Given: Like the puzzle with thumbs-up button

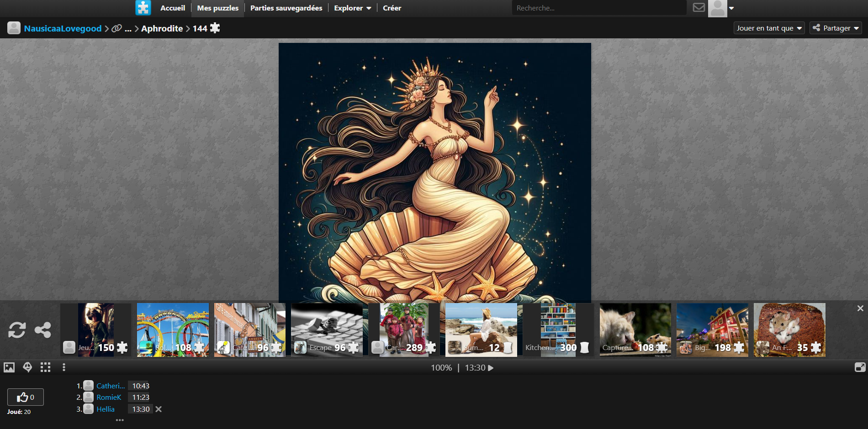Looking at the screenshot, I should 25,397.
